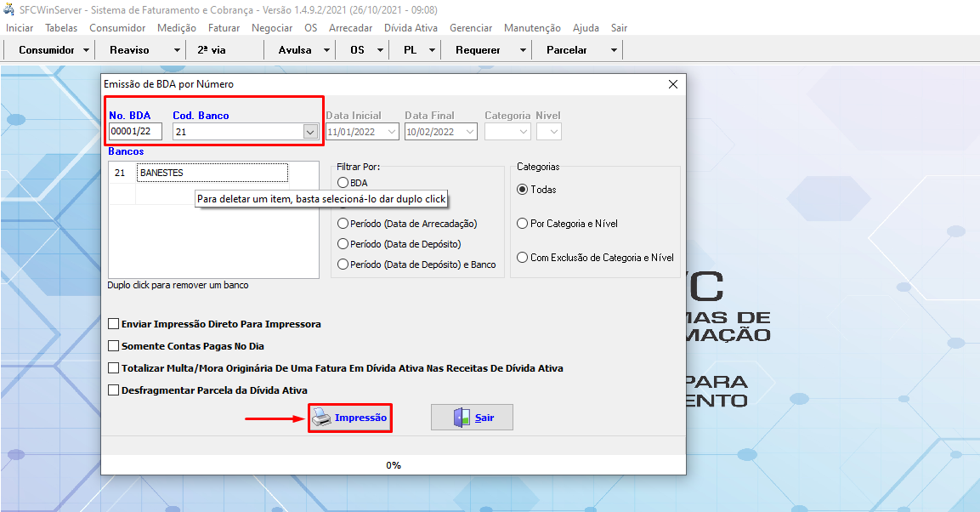The height and width of the screenshot is (512, 980).
Task: Click the 2ª via toolbar button
Action: coord(212,50)
